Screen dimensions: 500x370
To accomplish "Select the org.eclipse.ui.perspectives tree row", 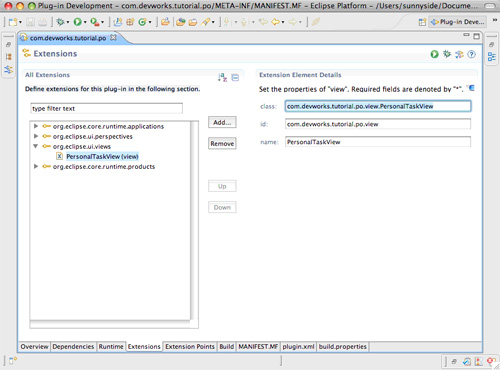I will pyautogui.click(x=93, y=136).
